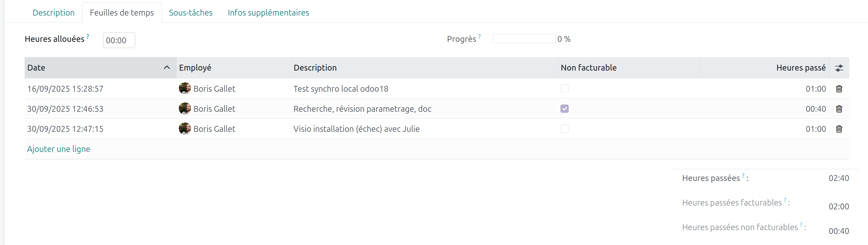Open optional columns settings icon
Image resolution: width=868 pixels, height=245 pixels.
coord(839,68)
